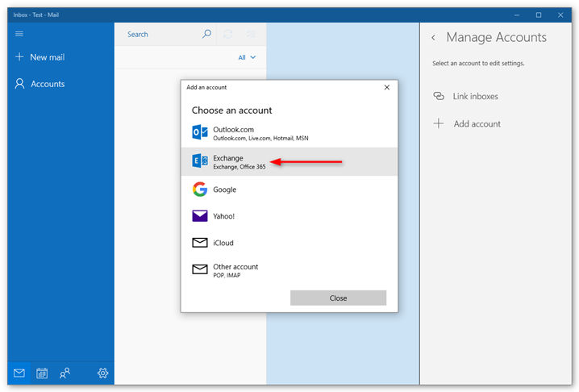Viewport: 579px width, 392px height.
Task: Click Add account in Manage Accounts
Action: point(477,123)
